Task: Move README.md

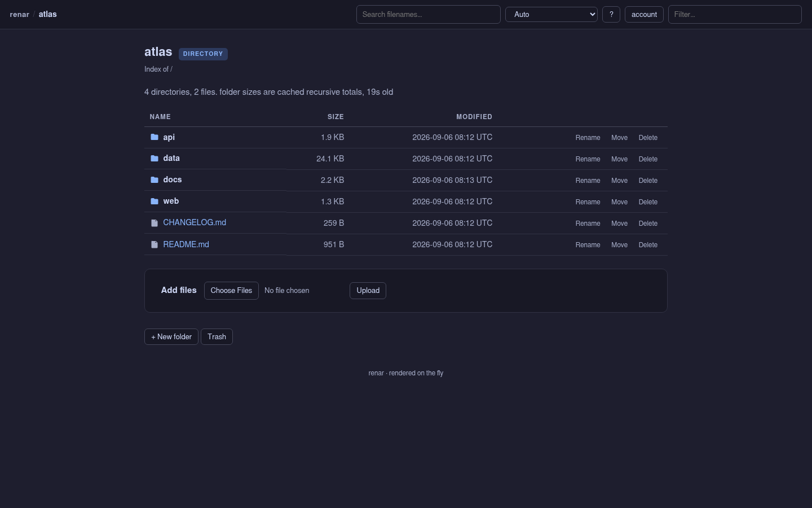Action: click(619, 245)
